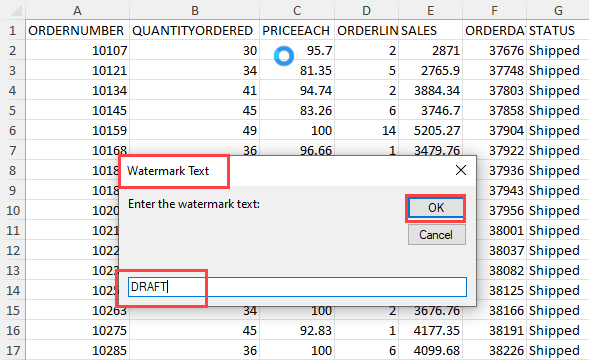The height and width of the screenshot is (360, 589).
Task: Select row 17 header
Action: [x=13, y=350]
